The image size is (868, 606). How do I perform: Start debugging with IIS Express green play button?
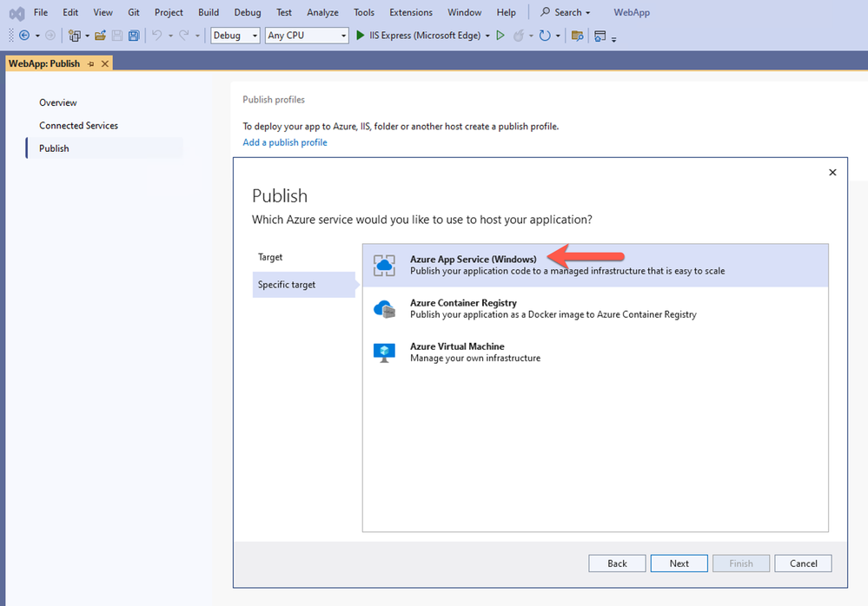coord(361,36)
